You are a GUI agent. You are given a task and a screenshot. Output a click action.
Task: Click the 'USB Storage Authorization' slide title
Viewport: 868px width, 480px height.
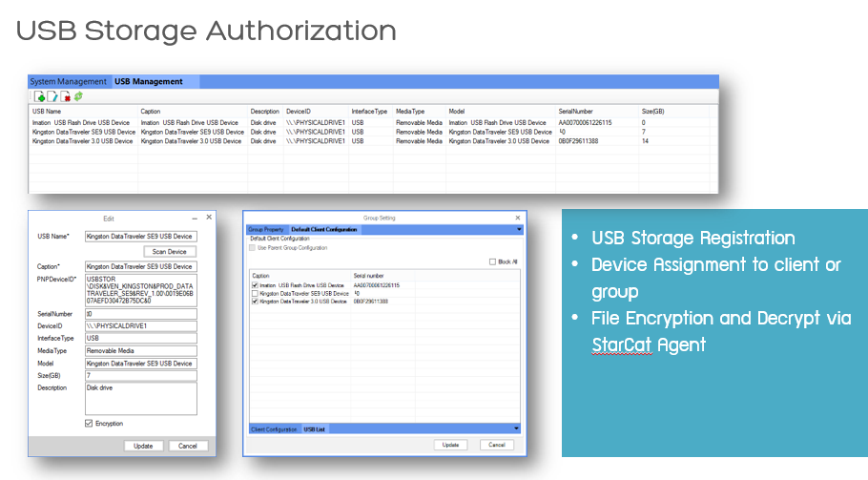(x=206, y=31)
